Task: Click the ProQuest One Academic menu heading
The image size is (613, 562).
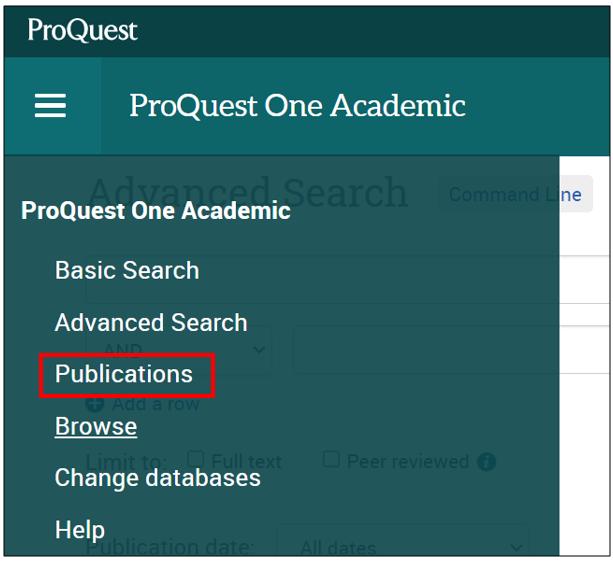Action: 156,211
